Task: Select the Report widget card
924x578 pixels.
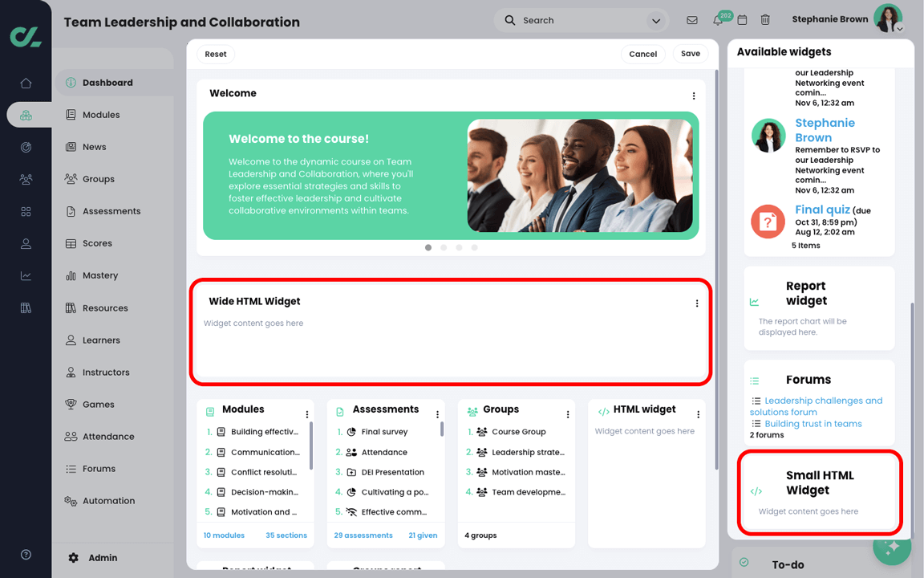Action: click(819, 308)
